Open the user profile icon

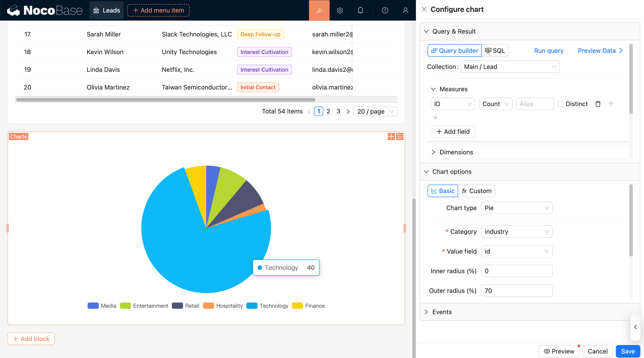pyautogui.click(x=405, y=10)
